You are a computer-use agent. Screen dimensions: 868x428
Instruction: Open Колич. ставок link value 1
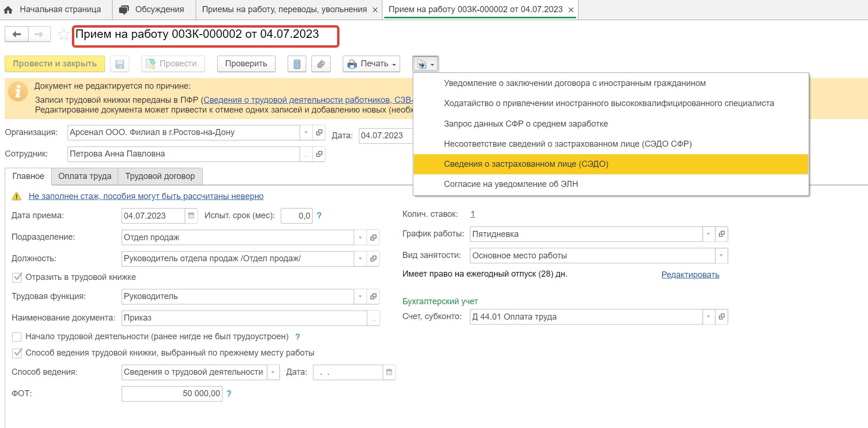click(x=473, y=214)
